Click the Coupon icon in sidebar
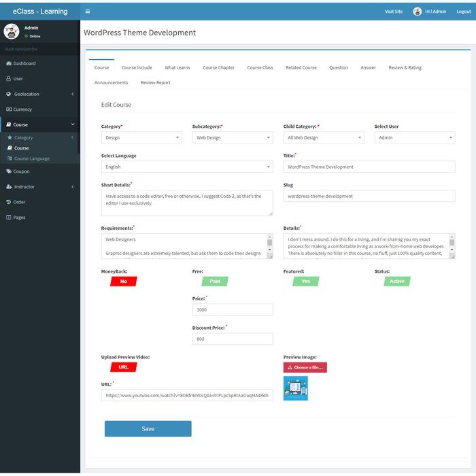The width and height of the screenshot is (476, 476). [9, 171]
